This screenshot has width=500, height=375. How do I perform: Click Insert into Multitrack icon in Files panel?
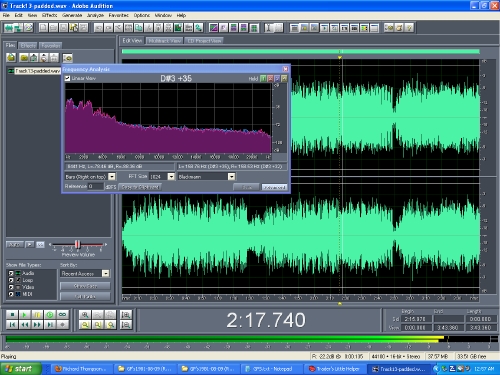pyautogui.click(x=34, y=58)
